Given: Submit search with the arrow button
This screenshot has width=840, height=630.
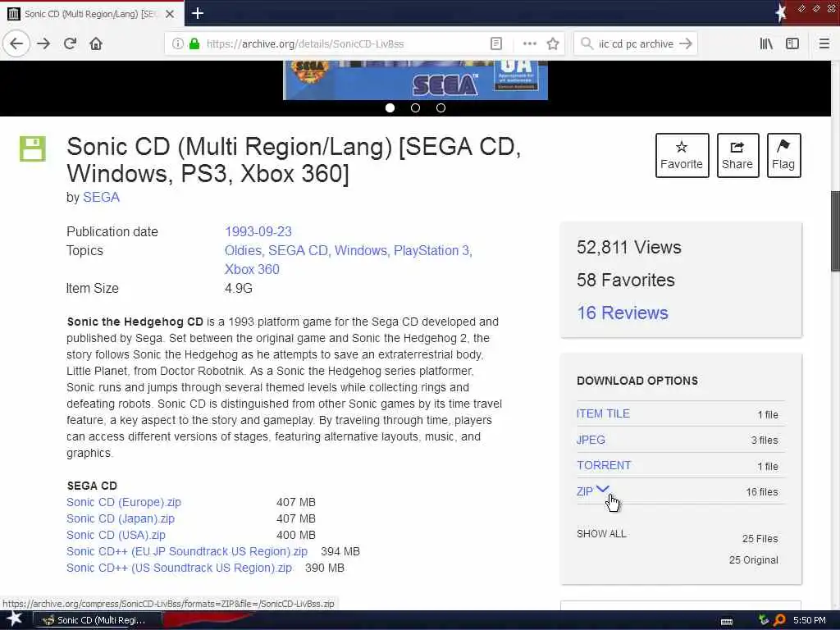Looking at the screenshot, I should click(685, 43).
